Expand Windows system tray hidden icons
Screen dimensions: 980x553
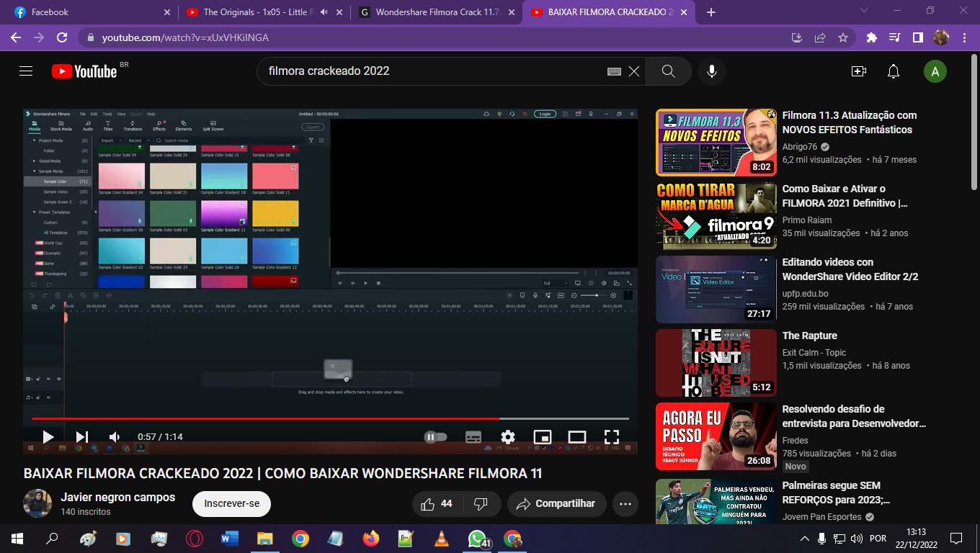[805, 539]
